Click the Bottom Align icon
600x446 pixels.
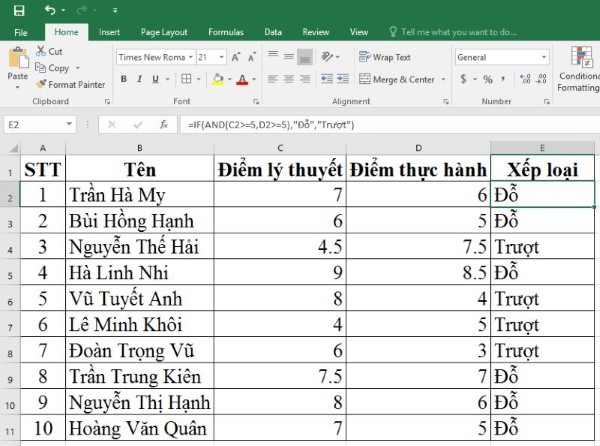coord(305,57)
